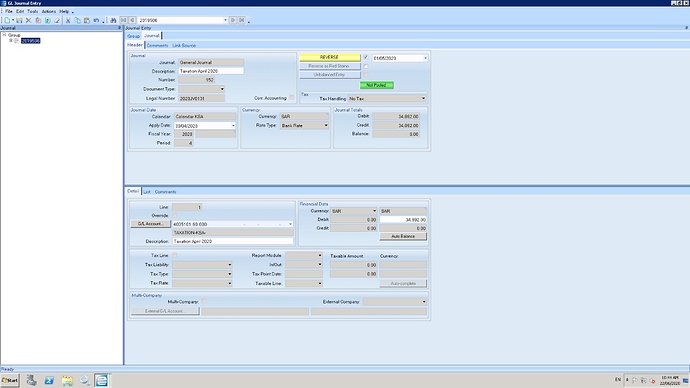
Task: Click the New document toolbar icon
Action: [7, 20]
